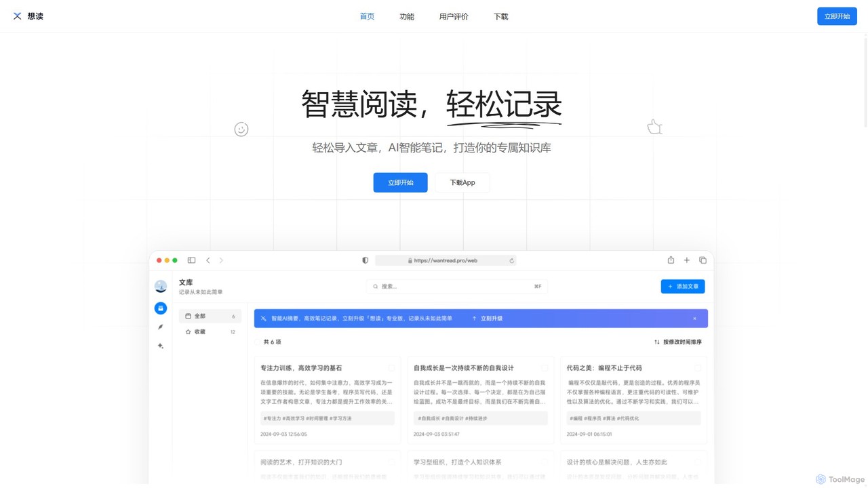The height and width of the screenshot is (488, 868).
Task: Click the #专注力 tag
Action: pyautogui.click(x=272, y=419)
